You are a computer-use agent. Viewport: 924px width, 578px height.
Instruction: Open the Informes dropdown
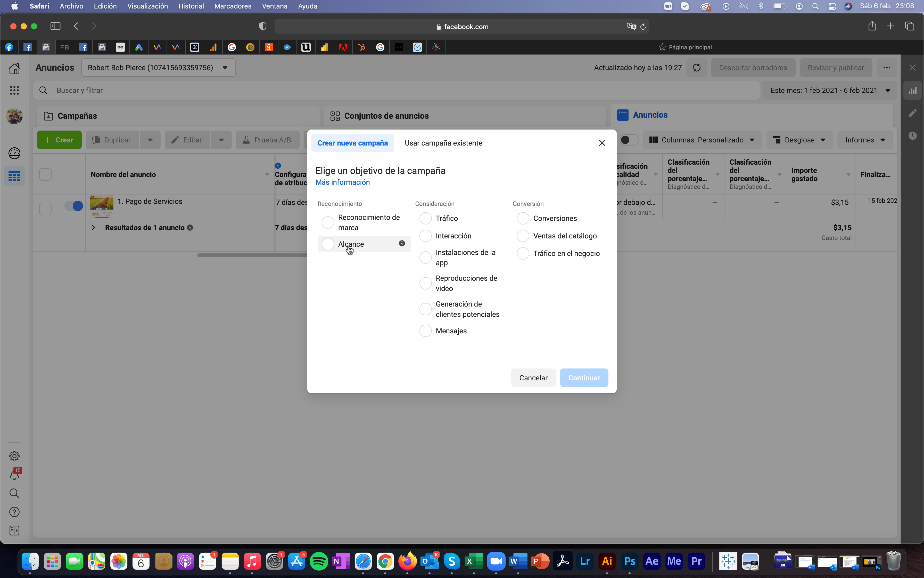(865, 140)
